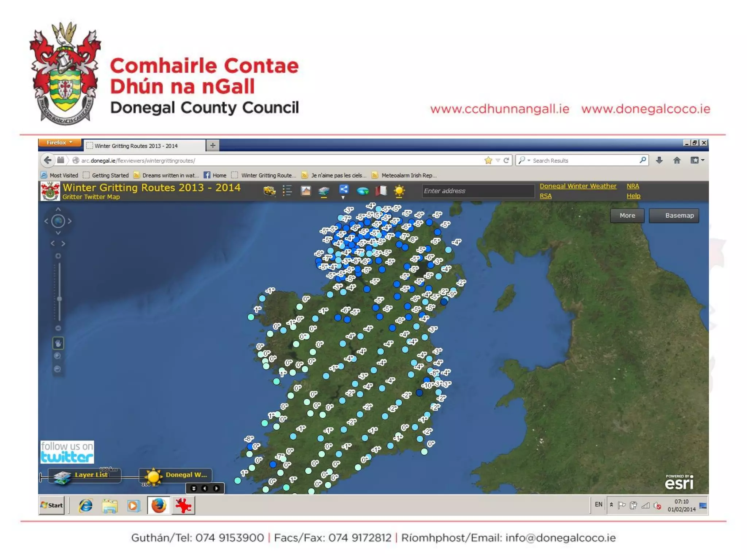Open the gritter truck widget
Screen dimensions: 747x560
(x=270, y=191)
